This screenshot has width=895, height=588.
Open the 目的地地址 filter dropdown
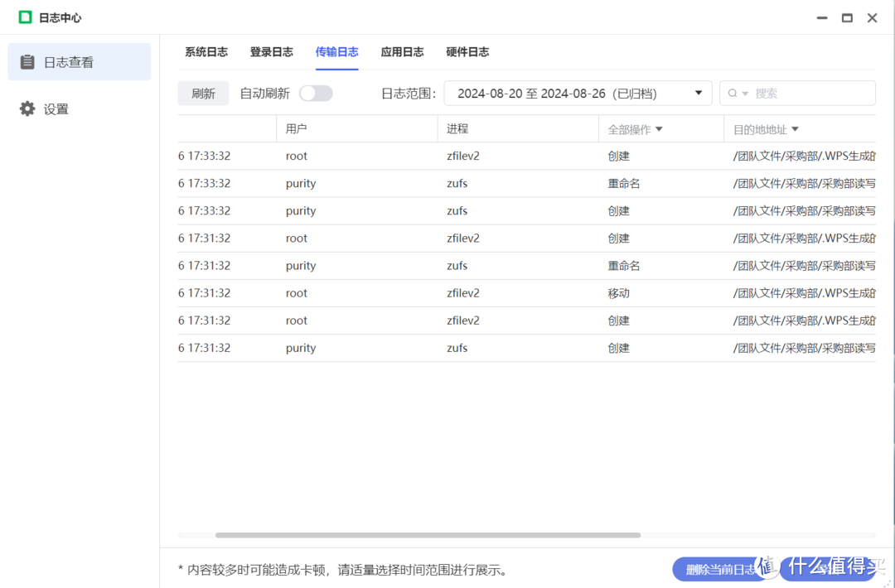(765, 128)
